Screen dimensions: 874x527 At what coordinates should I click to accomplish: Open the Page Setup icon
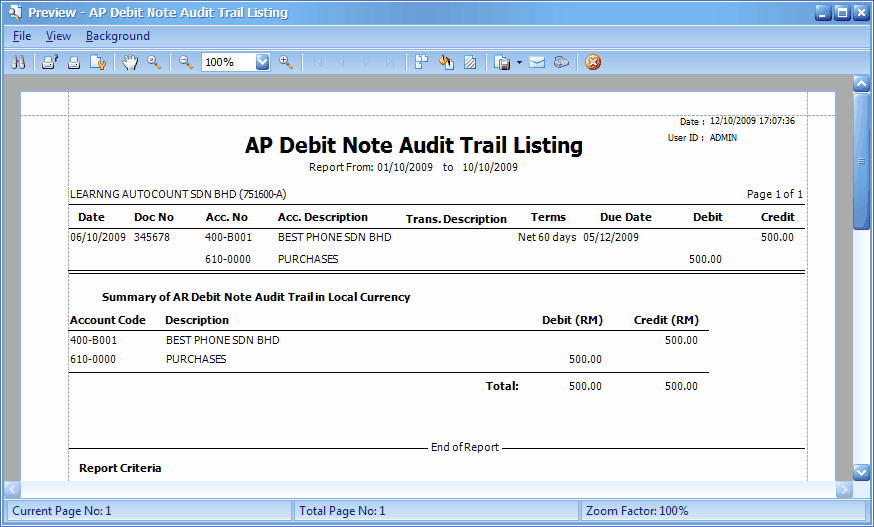(98, 62)
